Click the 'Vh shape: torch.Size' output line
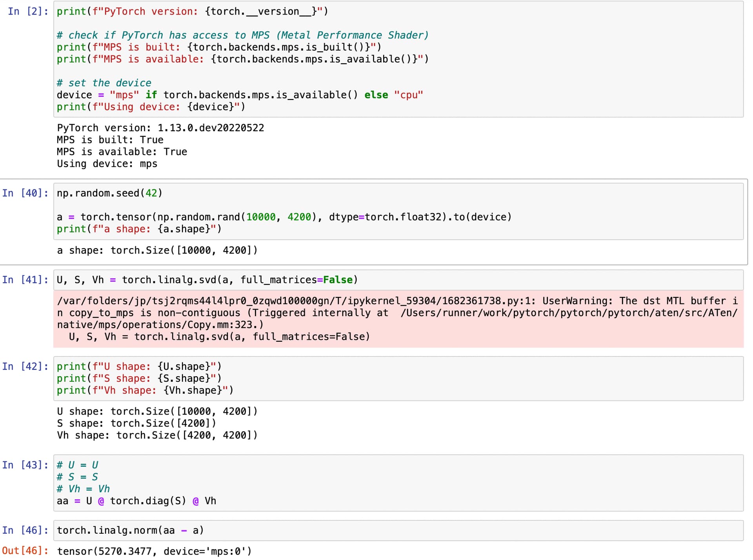Image resolution: width=753 pixels, height=560 pixels. tap(157, 435)
